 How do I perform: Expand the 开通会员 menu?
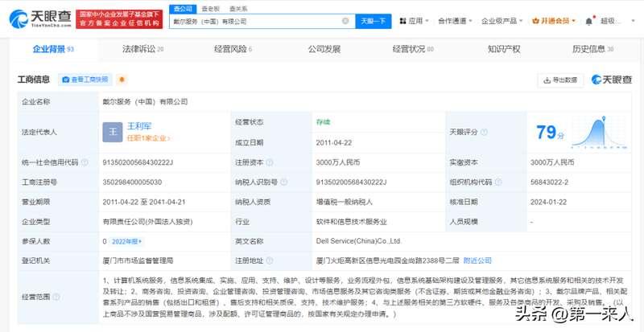tap(554, 21)
